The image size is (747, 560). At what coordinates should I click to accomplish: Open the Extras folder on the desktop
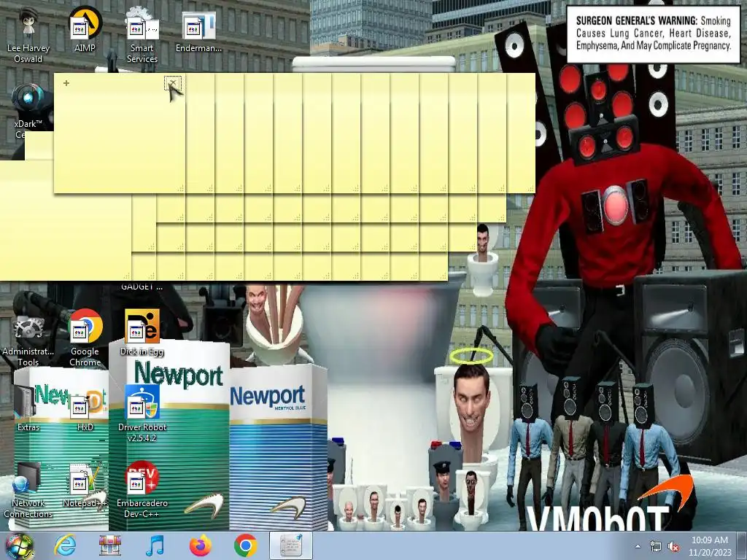(28, 408)
